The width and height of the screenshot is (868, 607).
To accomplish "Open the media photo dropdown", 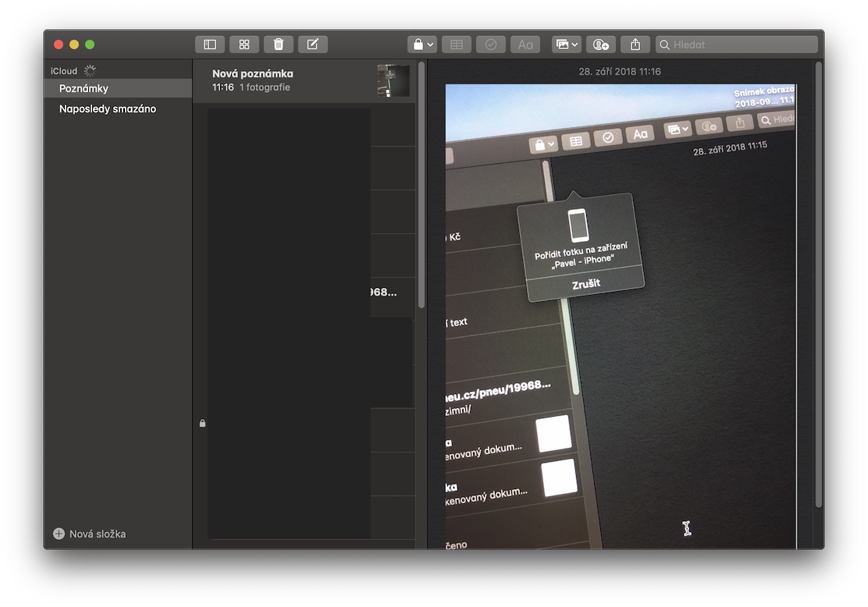I will click(x=566, y=44).
